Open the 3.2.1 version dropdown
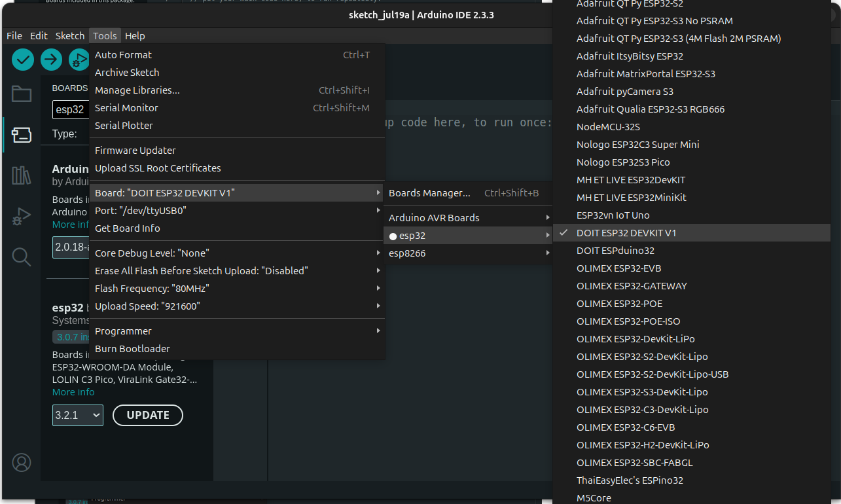Screen dimensions: 841x504 (78, 416)
